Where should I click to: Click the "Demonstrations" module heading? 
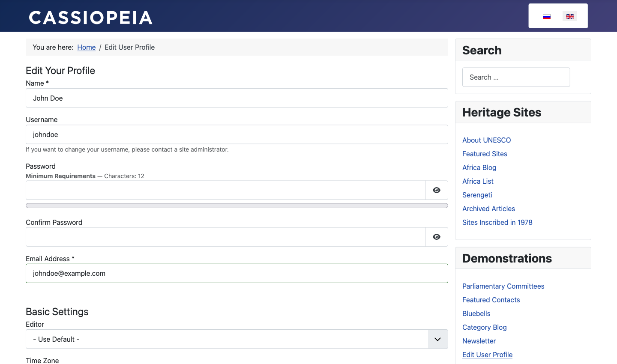[x=507, y=258]
